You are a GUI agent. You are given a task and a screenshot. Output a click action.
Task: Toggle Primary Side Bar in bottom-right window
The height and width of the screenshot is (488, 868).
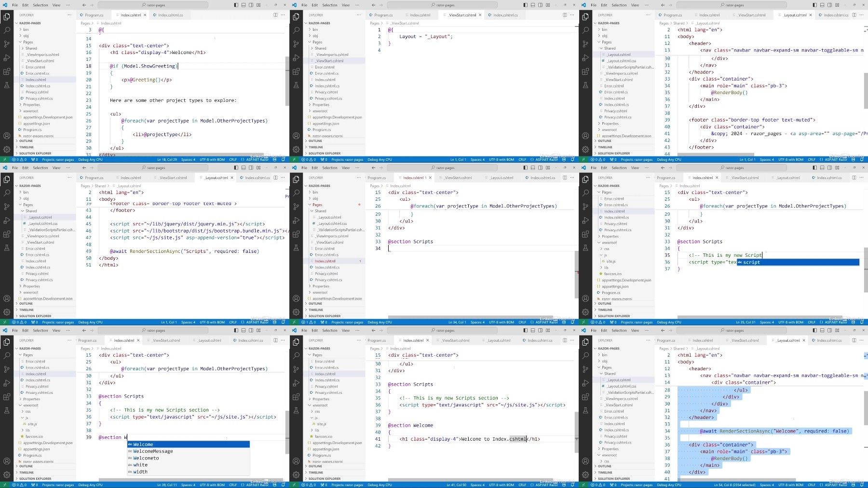(814, 330)
